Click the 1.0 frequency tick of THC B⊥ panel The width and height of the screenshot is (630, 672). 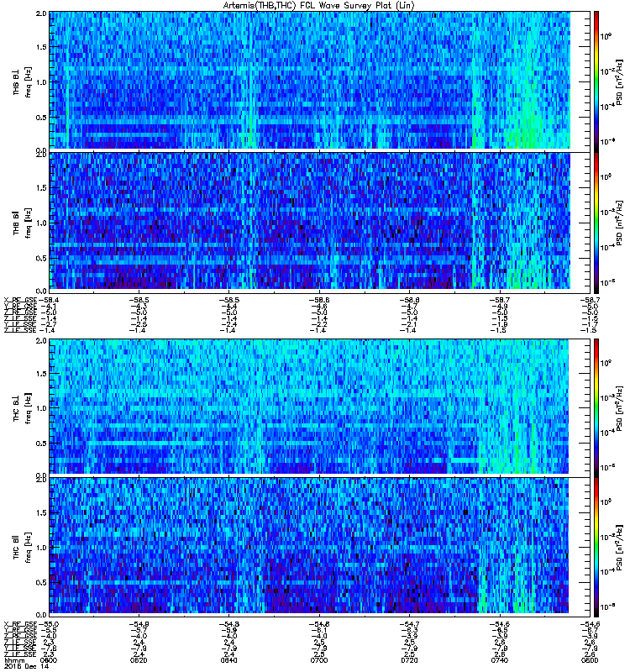coord(41,408)
